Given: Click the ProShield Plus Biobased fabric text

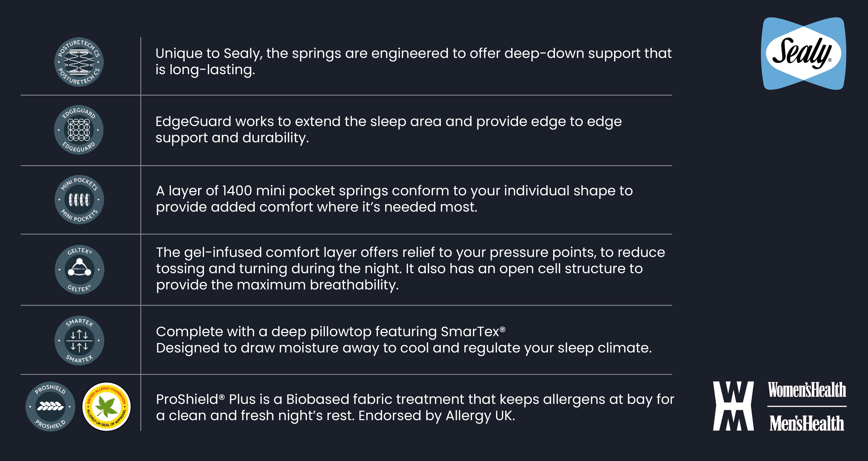Looking at the screenshot, I should pyautogui.click(x=415, y=407).
